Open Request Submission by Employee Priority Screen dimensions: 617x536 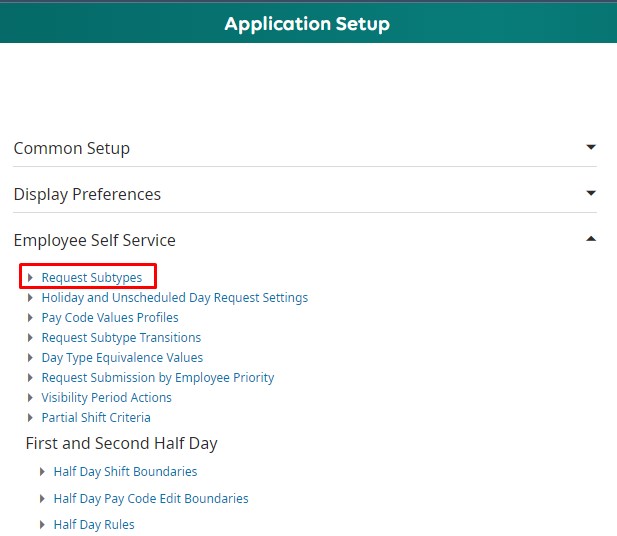point(157,378)
